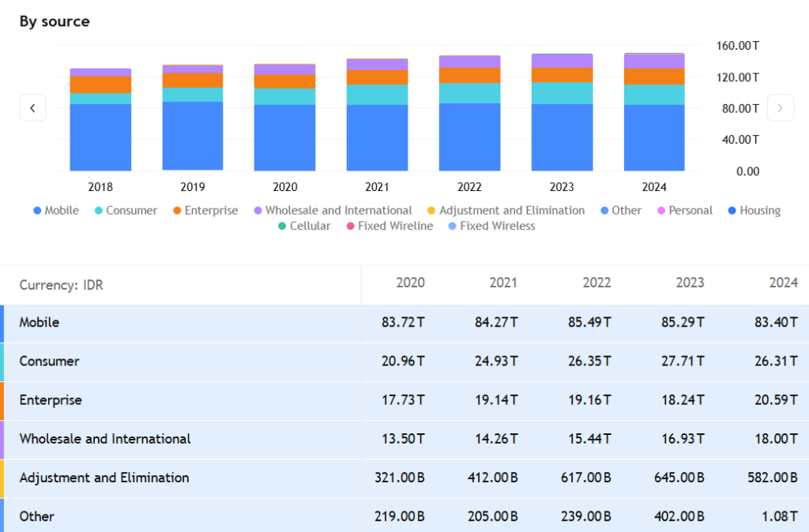This screenshot has height=532, width=809.
Task: Toggle Mobile series in chart legend
Action: tap(55, 211)
